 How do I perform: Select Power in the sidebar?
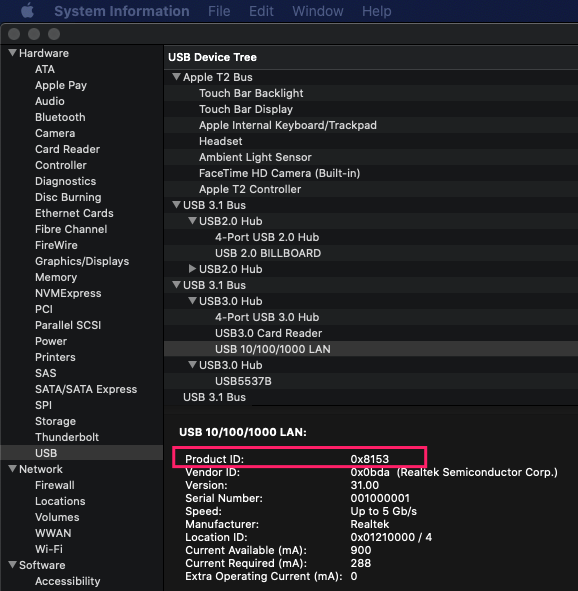(51, 341)
